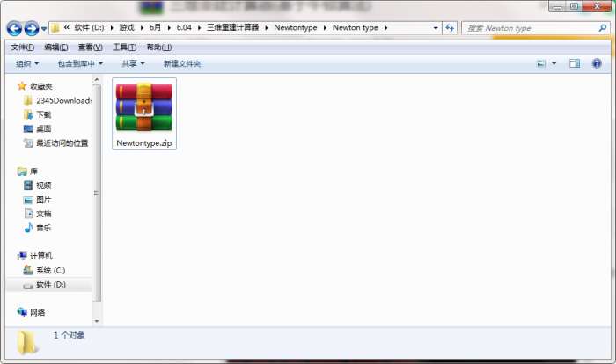Select 网络 in the navigation pane
The image size is (616, 364).
tap(37, 312)
